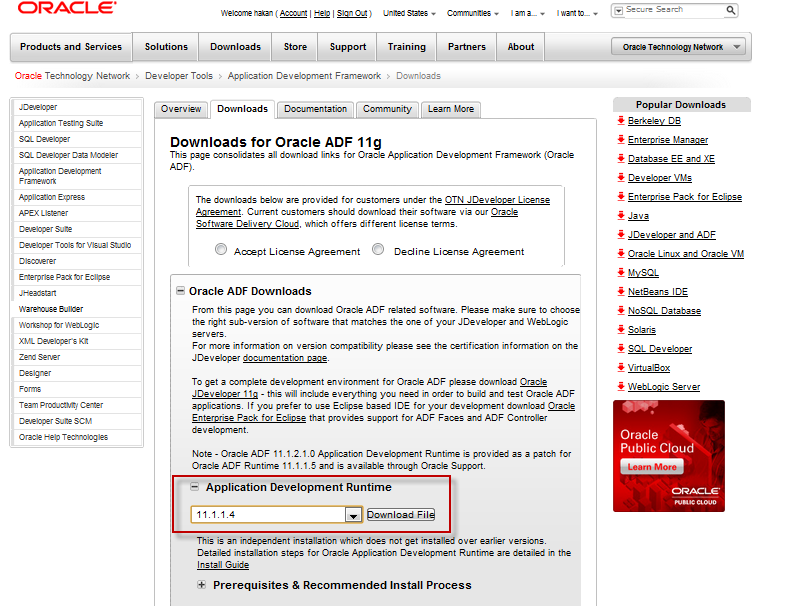Open Application Express in the sidebar
Image resolution: width=786 pixels, height=606 pixels.
(52, 197)
